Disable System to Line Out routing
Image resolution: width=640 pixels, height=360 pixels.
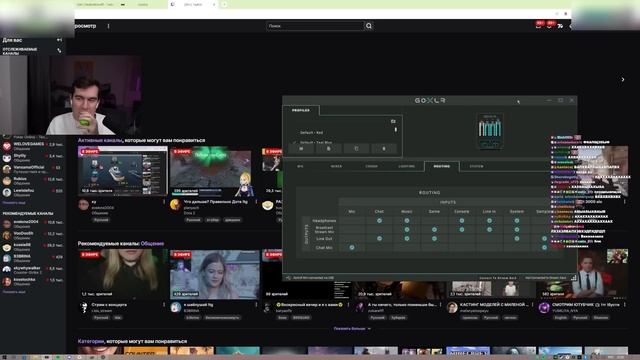pos(517,238)
